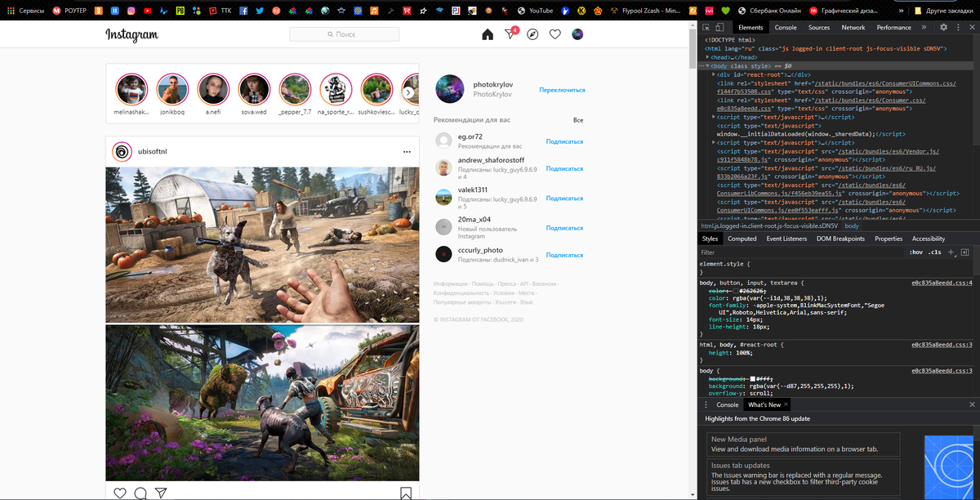Click the styles Filter field
The height and width of the screenshot is (500, 980).
point(800,252)
